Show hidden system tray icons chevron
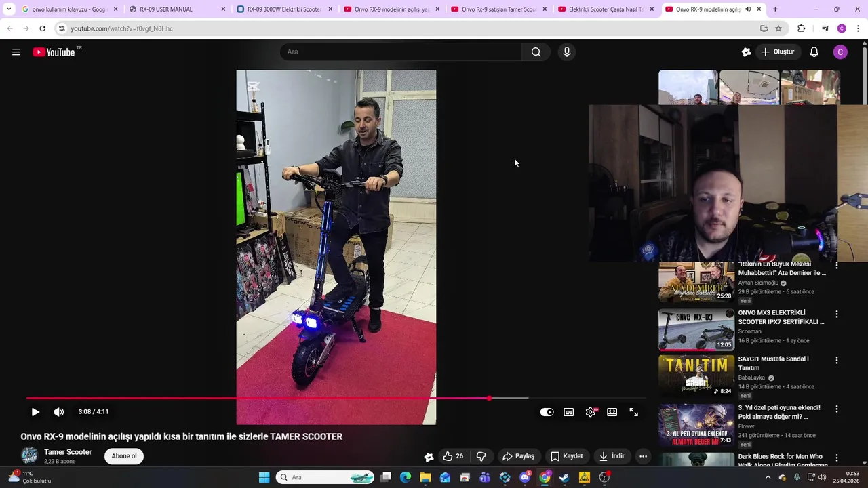 [768, 477]
